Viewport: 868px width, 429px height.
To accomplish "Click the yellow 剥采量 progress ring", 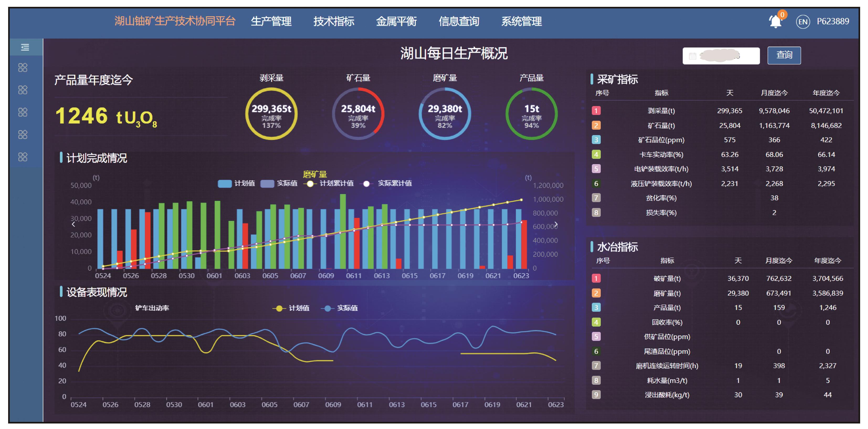I will point(271,114).
